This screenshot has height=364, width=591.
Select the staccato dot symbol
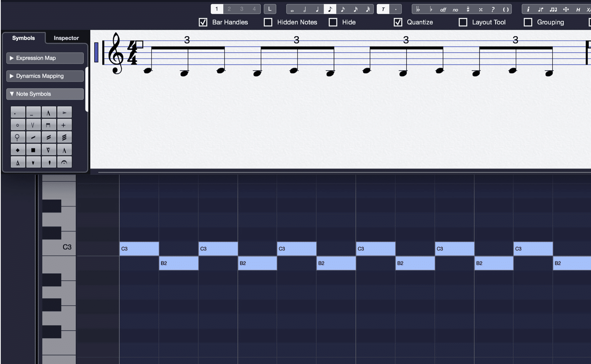tap(18, 113)
